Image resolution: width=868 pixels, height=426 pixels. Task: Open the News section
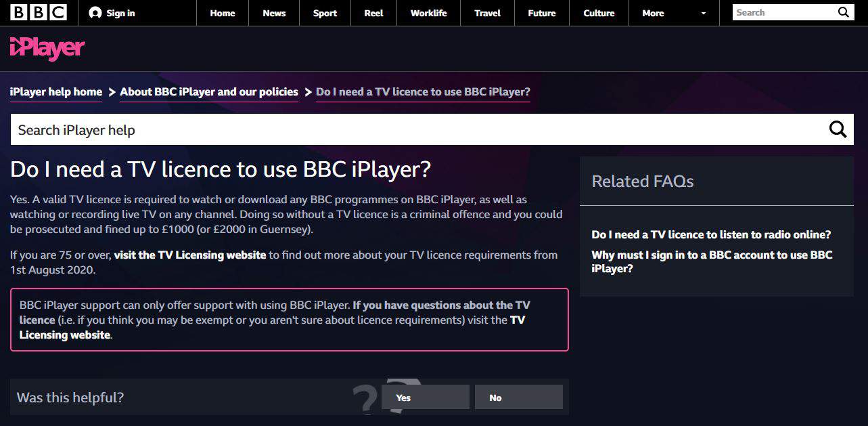click(x=274, y=13)
